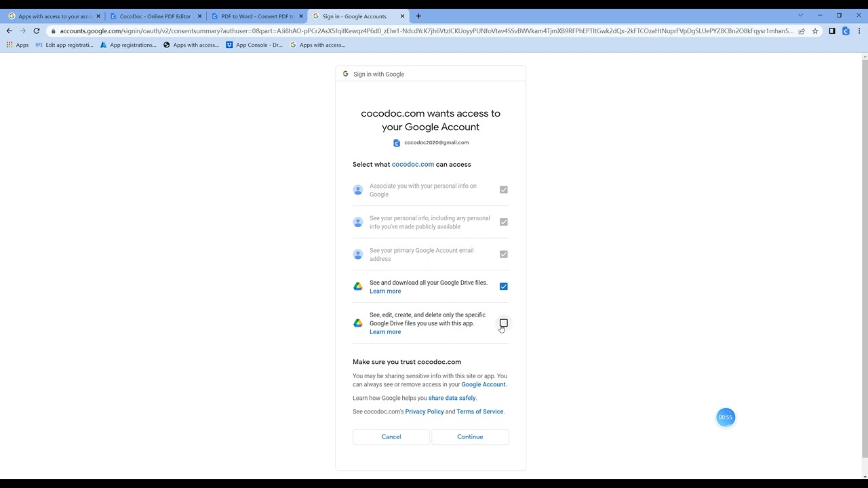
Task: Bookmark this page with the star icon
Action: tap(815, 30)
